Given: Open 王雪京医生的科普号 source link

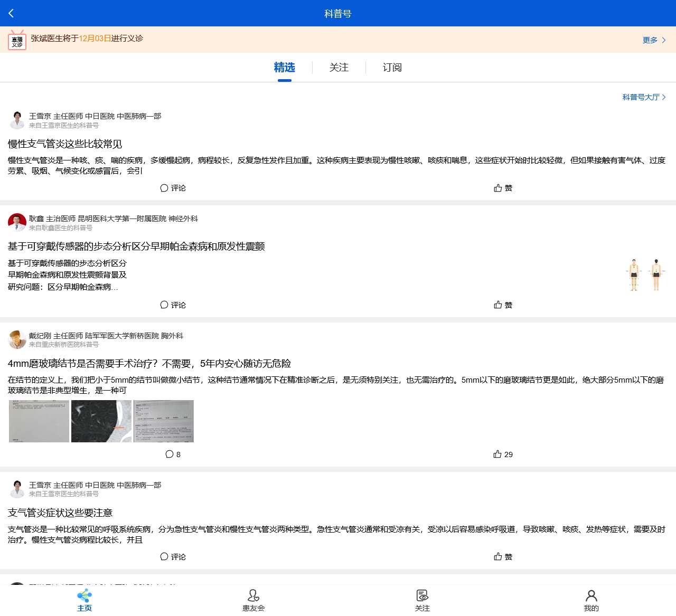Looking at the screenshot, I should [x=66, y=126].
